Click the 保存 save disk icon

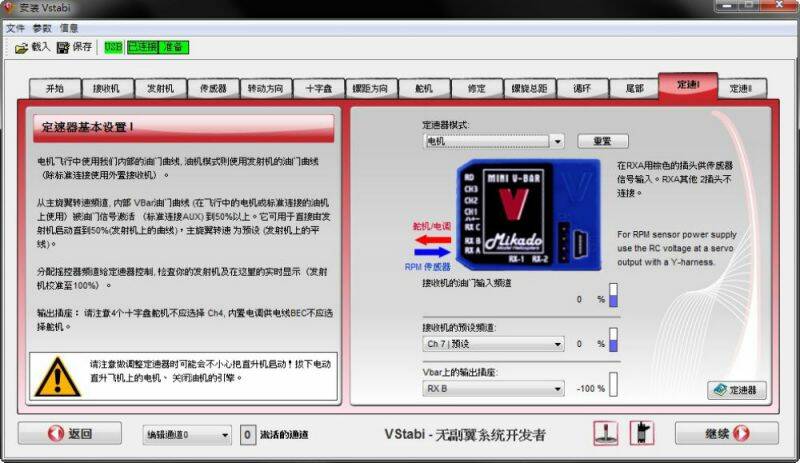(x=63, y=47)
